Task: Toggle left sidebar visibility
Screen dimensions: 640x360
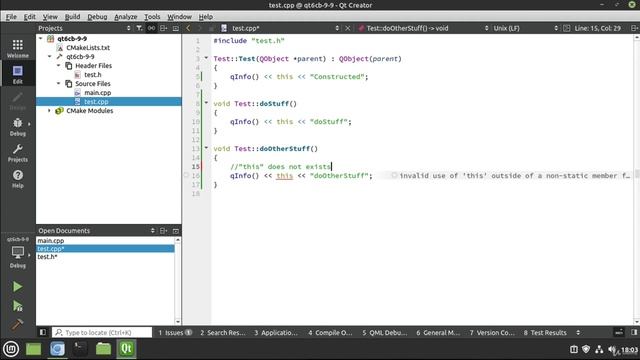Action: tap(43, 332)
